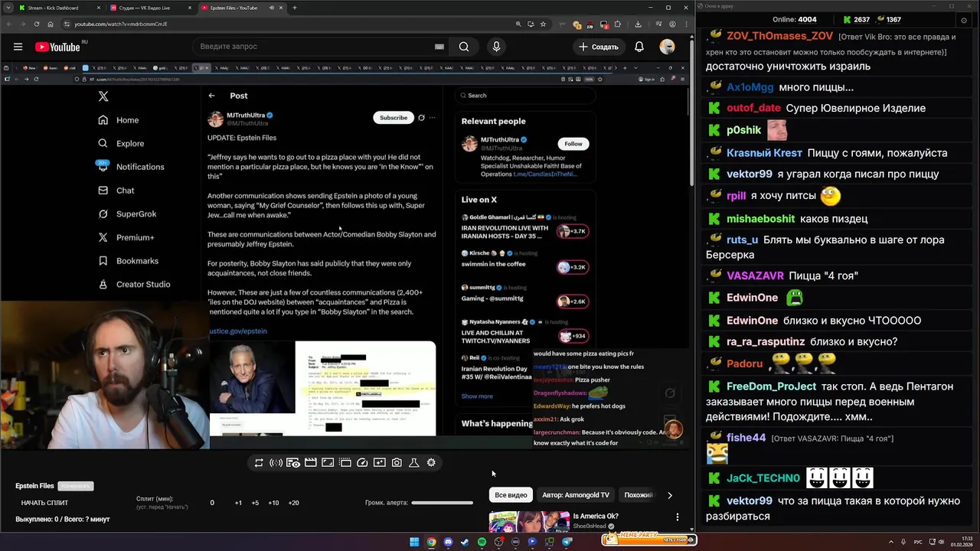The height and width of the screenshot is (551, 980).
Task: Click the loop icon in player toolbar
Action: pos(259,463)
